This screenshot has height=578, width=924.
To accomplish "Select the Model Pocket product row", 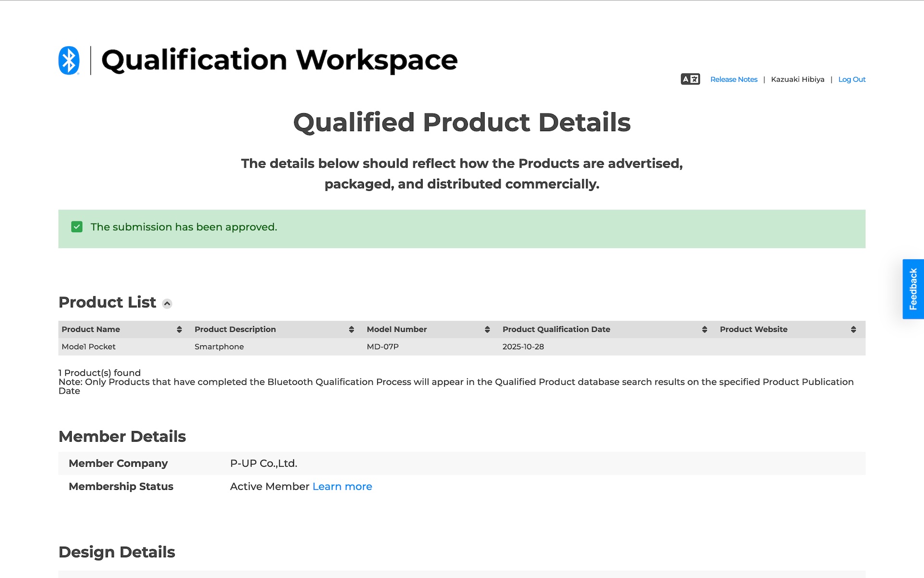I will [x=89, y=347].
